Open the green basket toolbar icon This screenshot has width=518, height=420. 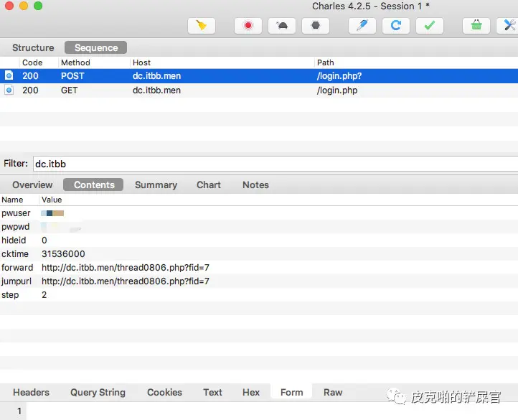[476, 26]
